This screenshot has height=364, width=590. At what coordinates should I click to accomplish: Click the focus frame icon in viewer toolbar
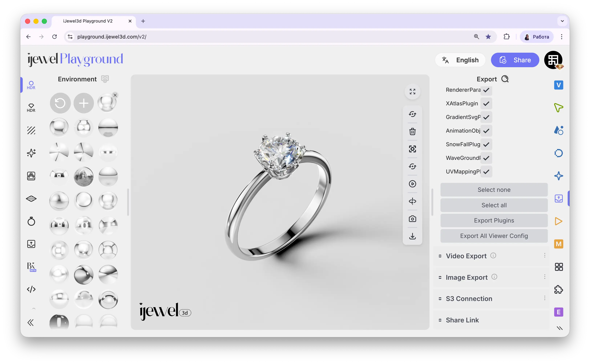[412, 149]
